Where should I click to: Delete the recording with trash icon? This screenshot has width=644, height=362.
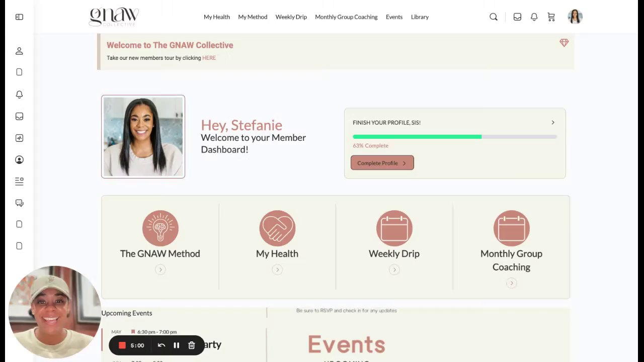coord(192,345)
